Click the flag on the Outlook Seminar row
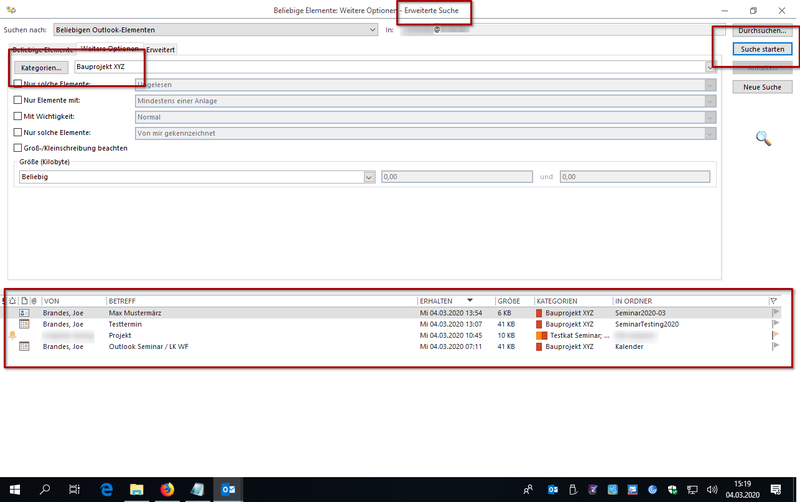Screen dimensions: 800x502 pos(773,346)
